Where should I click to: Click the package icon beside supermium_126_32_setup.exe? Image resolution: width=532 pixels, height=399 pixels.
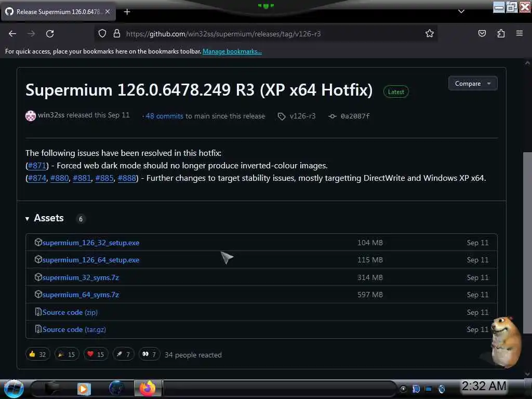(x=38, y=242)
